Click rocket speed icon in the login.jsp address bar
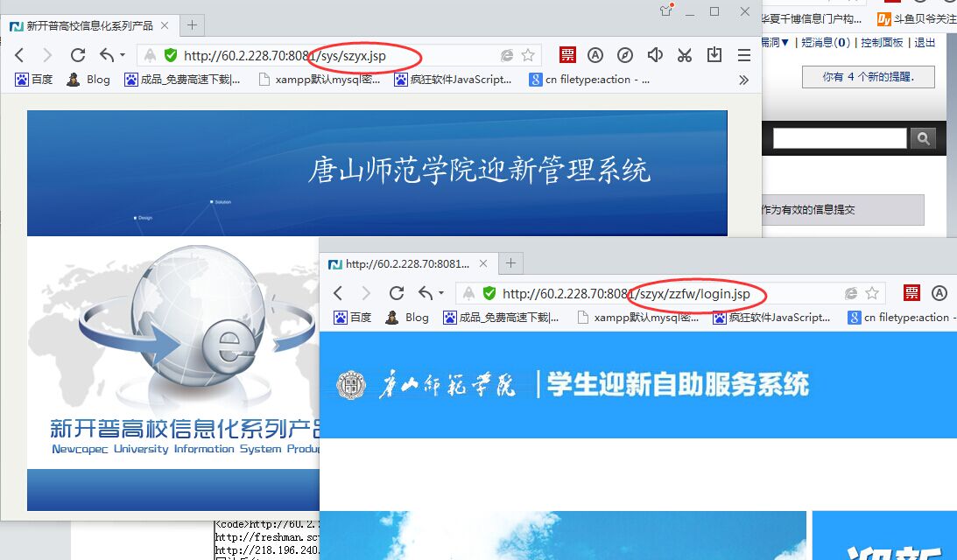This screenshot has width=957, height=560. (x=468, y=293)
